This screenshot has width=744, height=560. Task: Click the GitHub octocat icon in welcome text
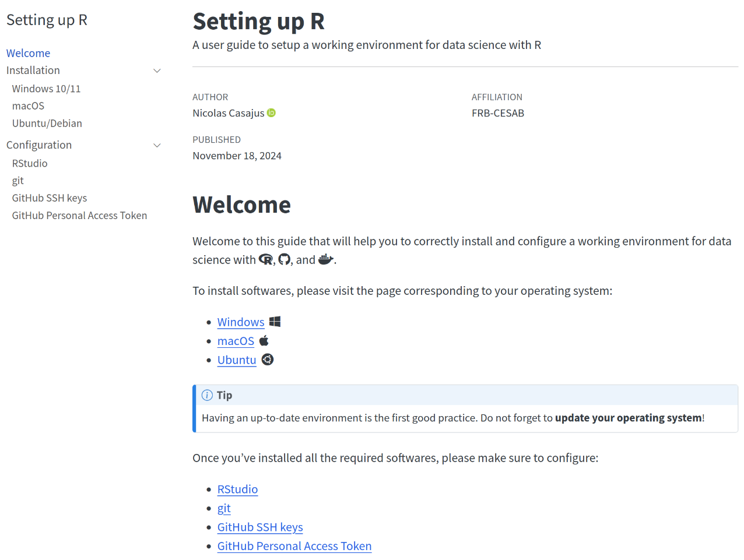tap(284, 260)
